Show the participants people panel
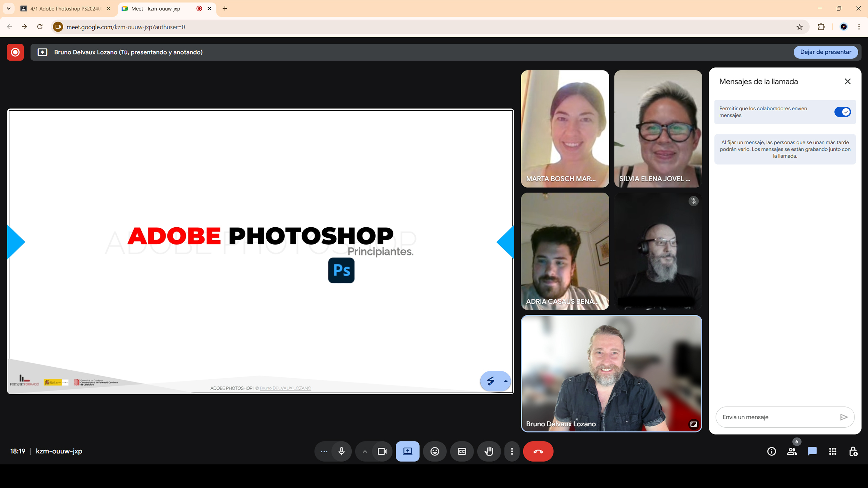Screen dimensions: 868x488 [792, 451]
